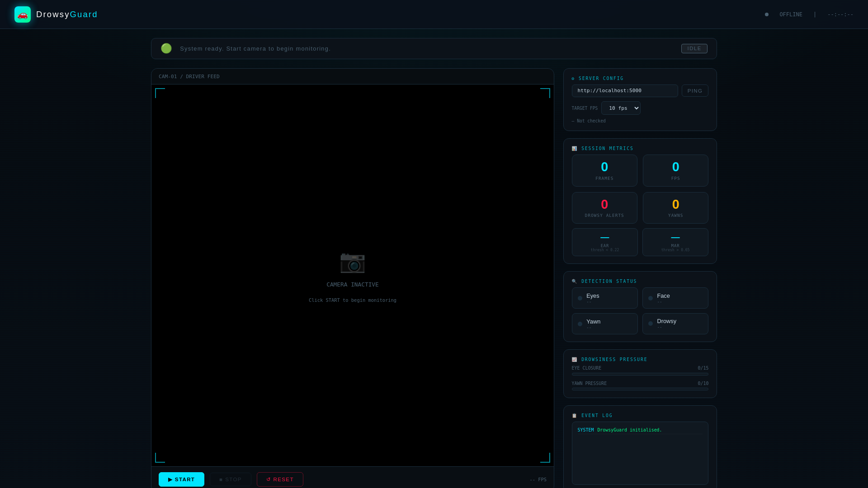The width and height of the screenshot is (868, 488).
Task: Click the SERVER CONFIG heading
Action: [601, 79]
